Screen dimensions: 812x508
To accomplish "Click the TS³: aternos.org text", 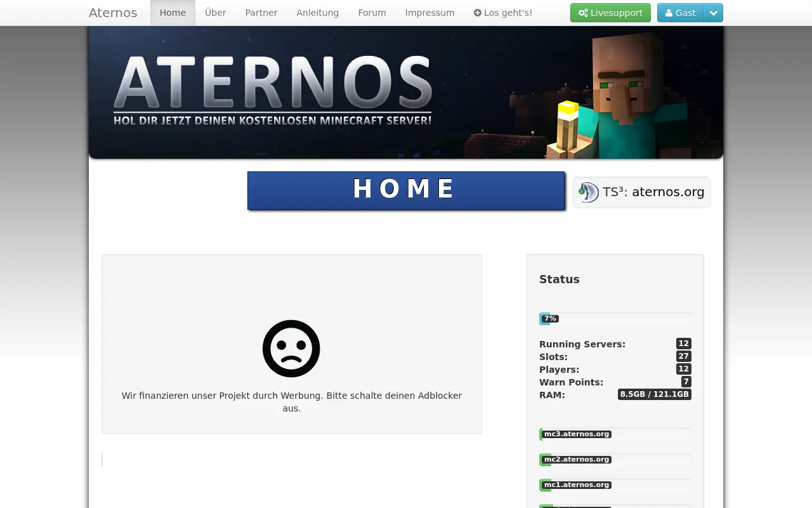I will (x=653, y=192).
